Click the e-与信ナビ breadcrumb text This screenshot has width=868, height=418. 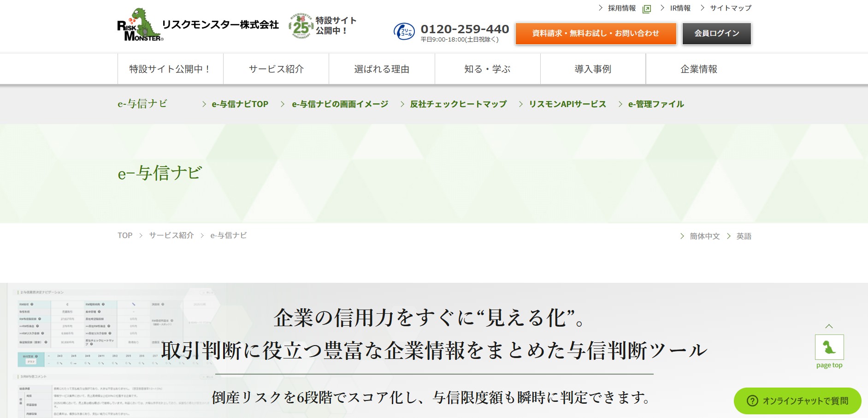tap(229, 235)
